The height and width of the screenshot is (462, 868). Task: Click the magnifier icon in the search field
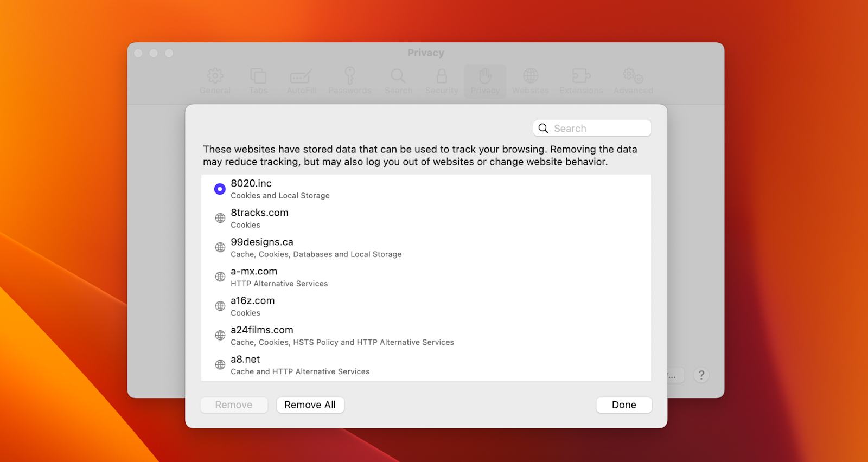pos(543,129)
